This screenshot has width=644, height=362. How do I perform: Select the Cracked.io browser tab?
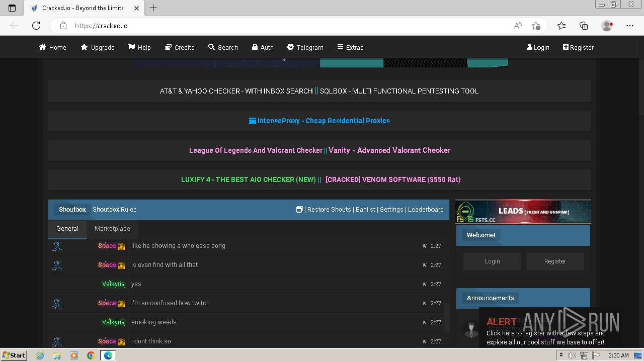coord(84,8)
